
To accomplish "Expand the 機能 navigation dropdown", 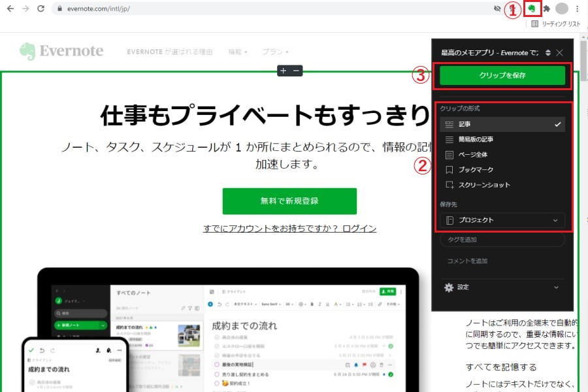I will [x=238, y=52].
